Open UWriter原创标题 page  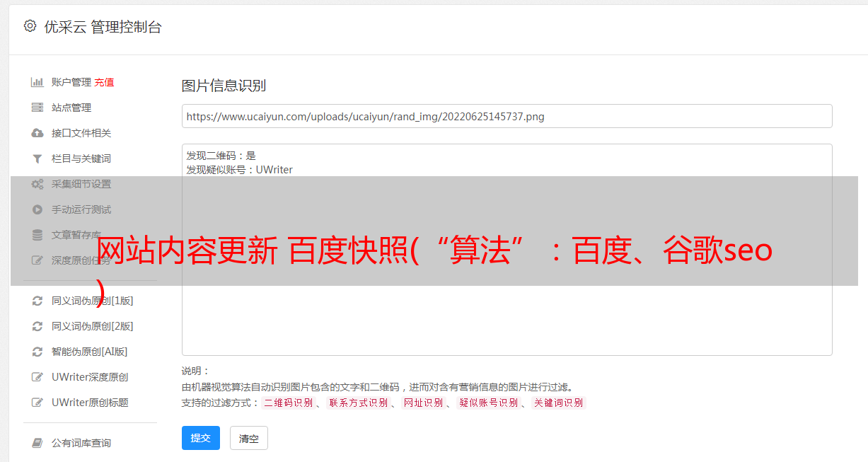pos(90,403)
